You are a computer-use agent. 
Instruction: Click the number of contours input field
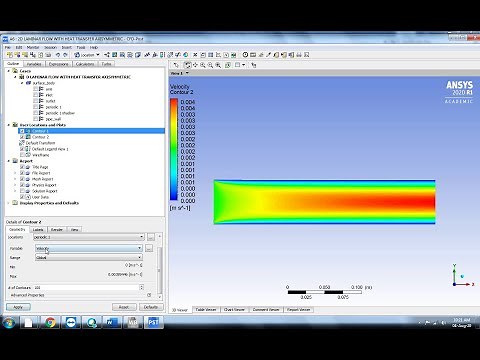(x=86, y=287)
